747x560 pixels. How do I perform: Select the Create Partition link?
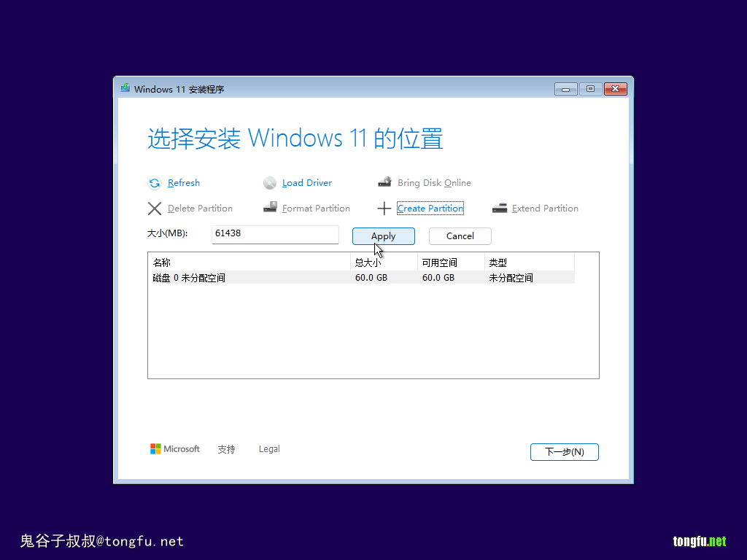tap(430, 209)
